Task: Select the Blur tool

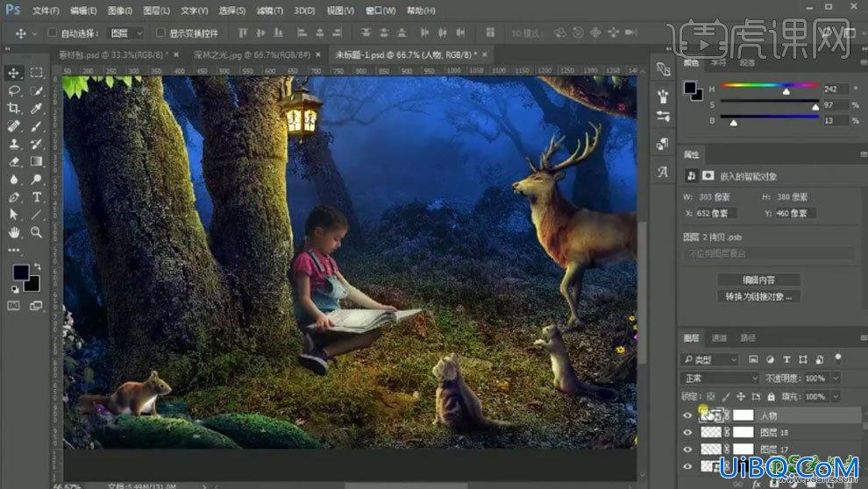Action: (x=14, y=180)
